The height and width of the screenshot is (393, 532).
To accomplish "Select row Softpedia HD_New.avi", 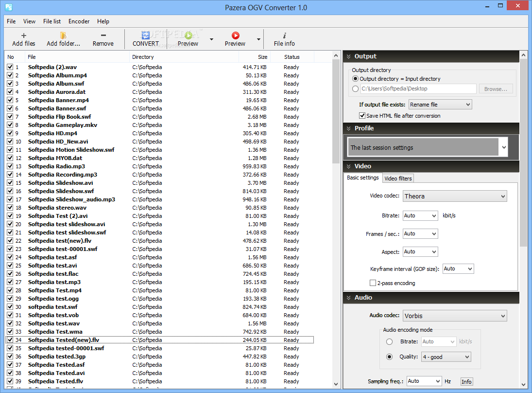I will (159, 142).
